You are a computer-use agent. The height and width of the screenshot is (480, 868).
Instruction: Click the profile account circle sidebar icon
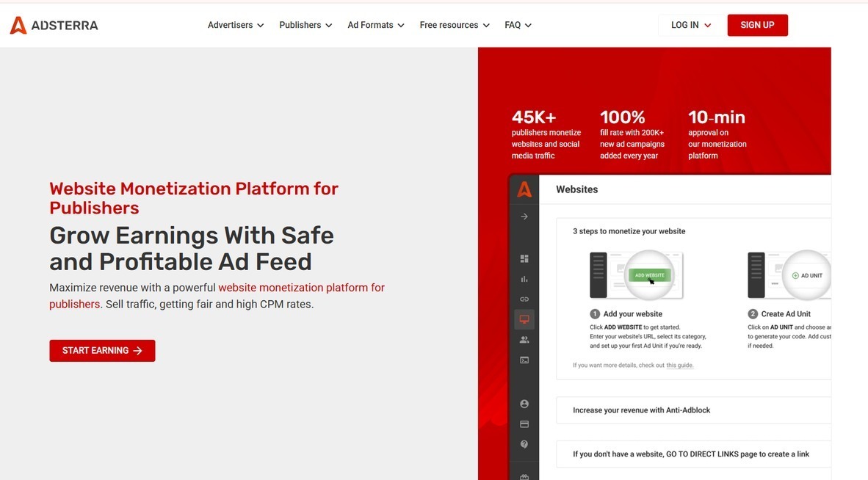(x=524, y=404)
